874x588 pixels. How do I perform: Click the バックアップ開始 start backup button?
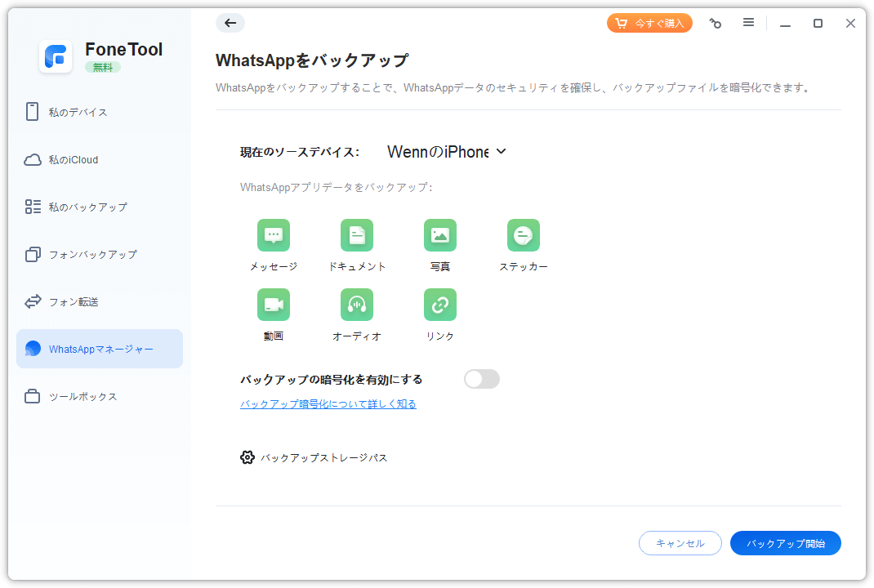(x=785, y=543)
